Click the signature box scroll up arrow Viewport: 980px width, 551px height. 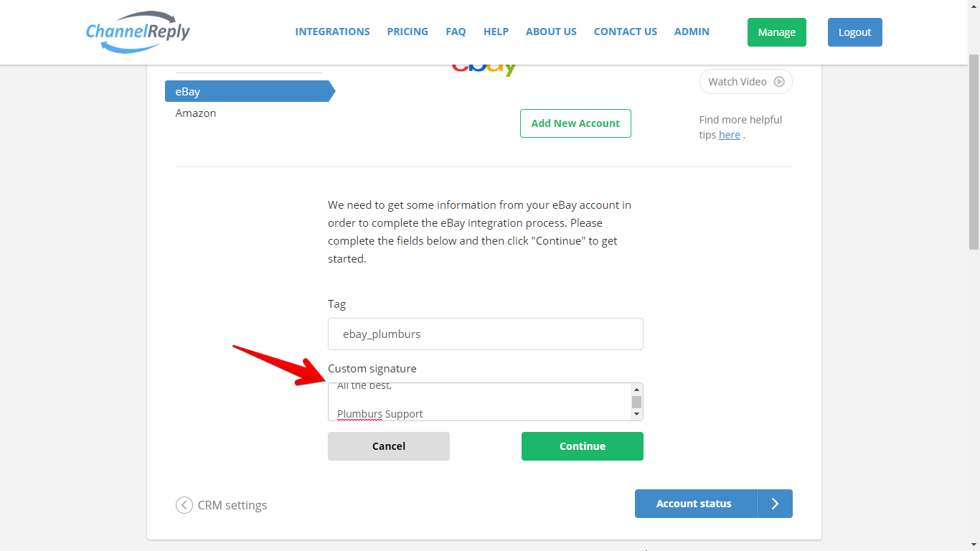pos(636,390)
